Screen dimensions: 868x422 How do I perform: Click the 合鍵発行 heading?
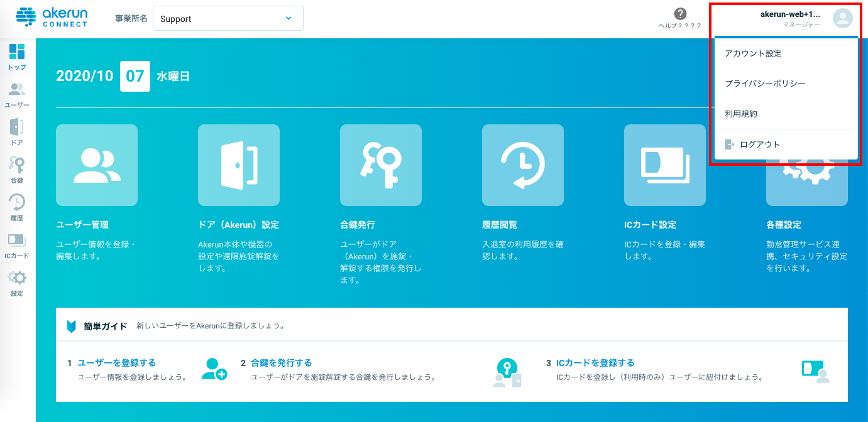tap(358, 225)
